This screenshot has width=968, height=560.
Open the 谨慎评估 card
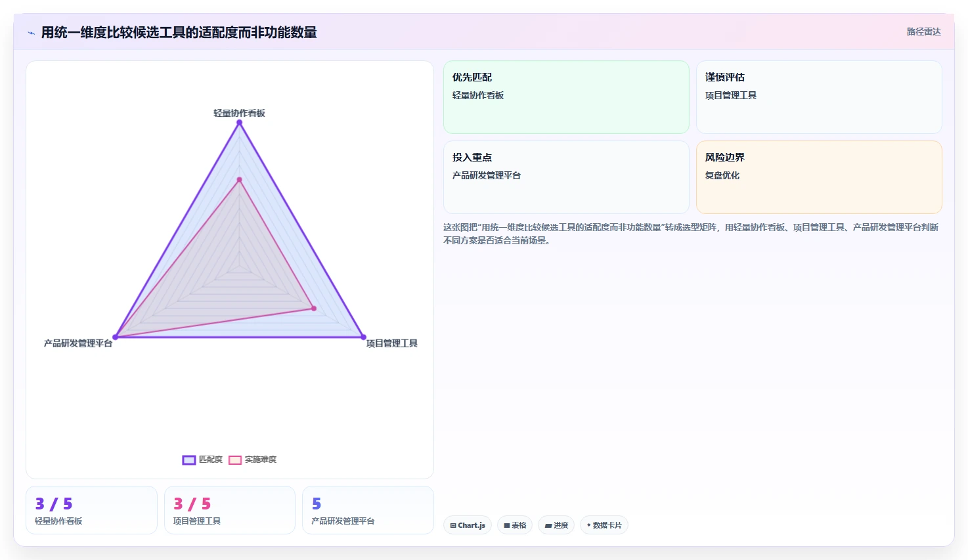tap(819, 97)
